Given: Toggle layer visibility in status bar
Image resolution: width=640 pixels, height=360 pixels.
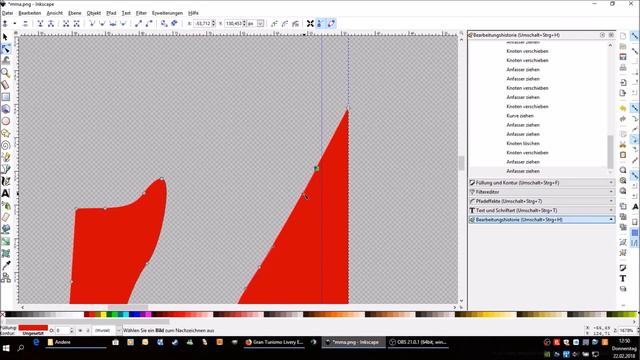Looking at the screenshot, I should tap(80, 330).
